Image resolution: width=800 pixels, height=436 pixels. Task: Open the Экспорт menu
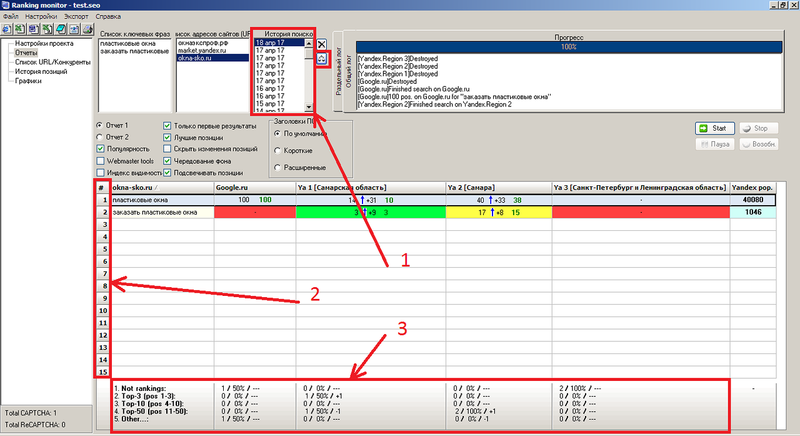[x=75, y=17]
